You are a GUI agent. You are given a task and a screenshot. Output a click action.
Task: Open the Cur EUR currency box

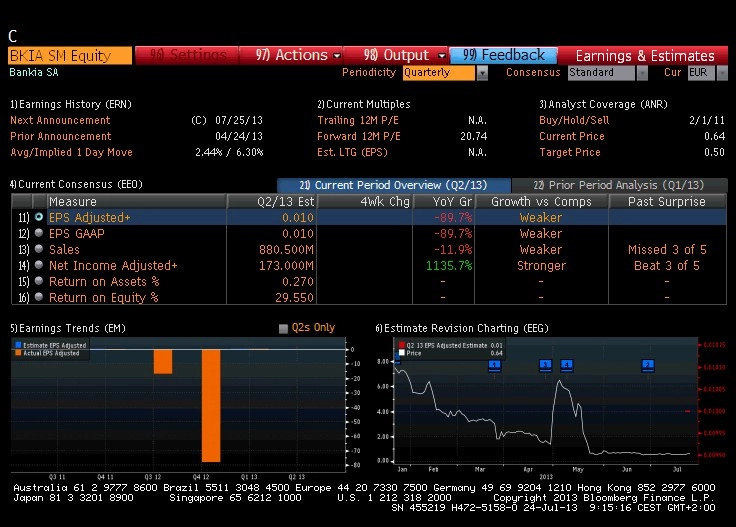point(701,73)
